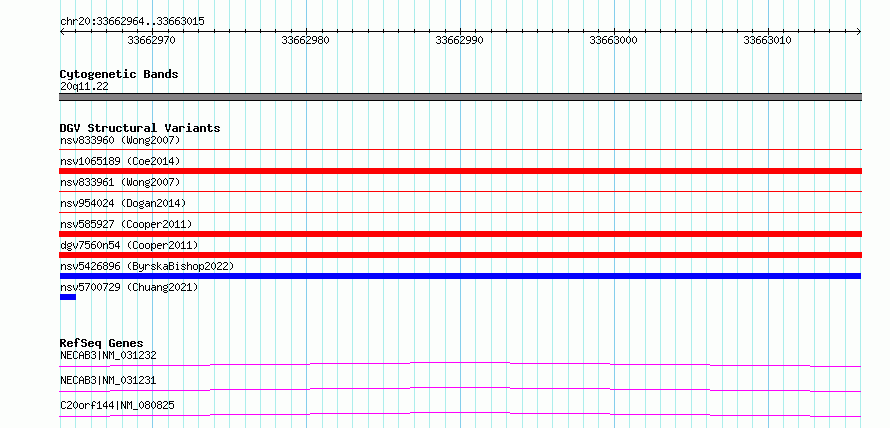Click magenta line of NECAB3|NM_031231 transcript
The width and height of the screenshot is (890, 428).
click(460, 389)
